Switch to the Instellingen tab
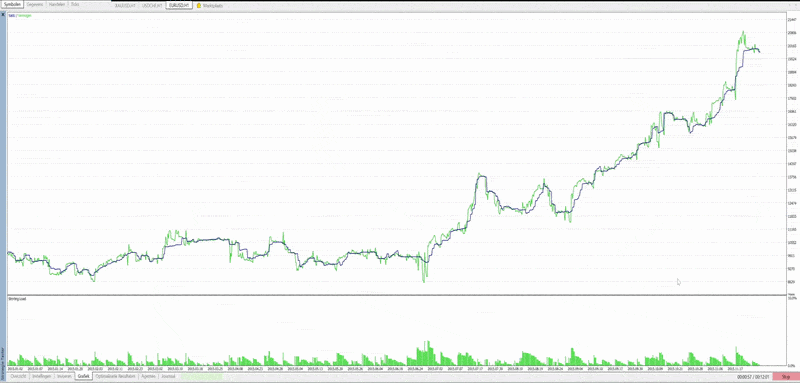This screenshot has height=383, width=800. coord(42,376)
